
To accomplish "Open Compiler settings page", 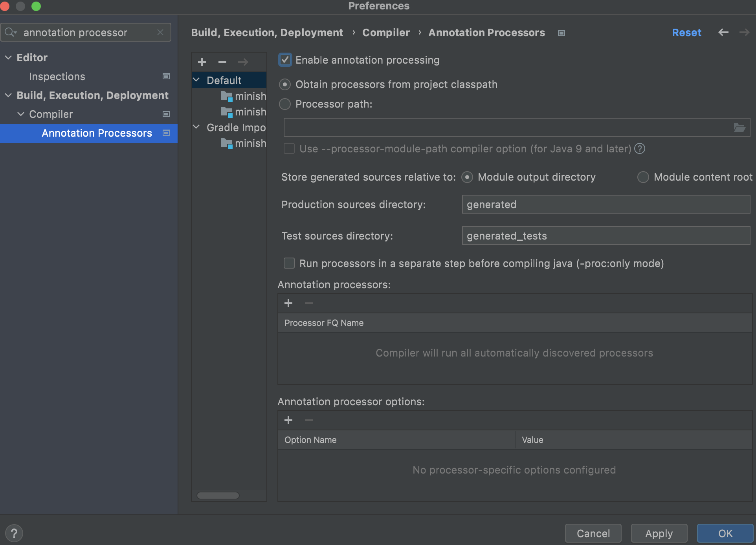I will tap(51, 114).
